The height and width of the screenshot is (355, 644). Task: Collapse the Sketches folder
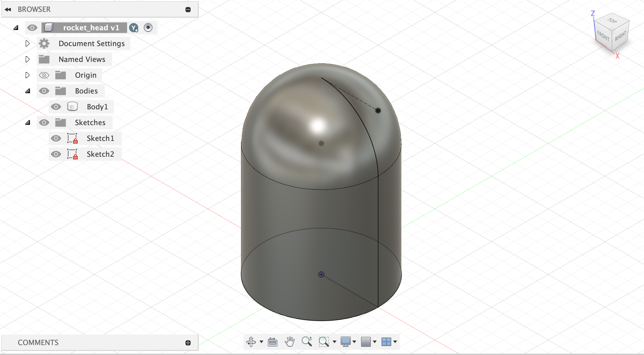[28, 122]
